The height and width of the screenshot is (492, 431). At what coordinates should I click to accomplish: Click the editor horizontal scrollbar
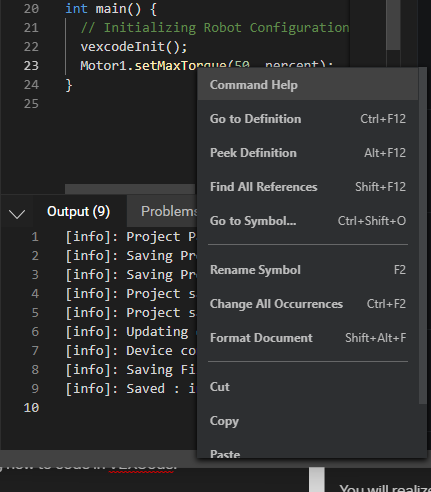(x=130, y=189)
